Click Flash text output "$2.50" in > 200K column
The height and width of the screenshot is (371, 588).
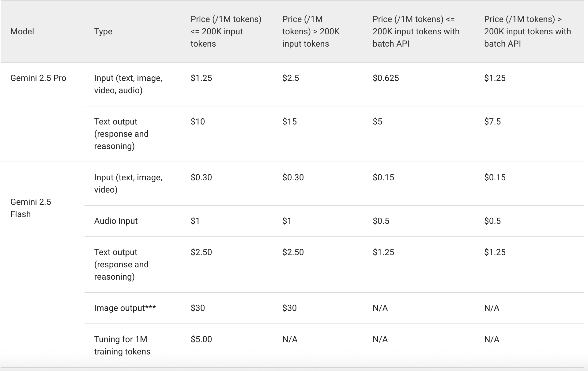pos(293,252)
